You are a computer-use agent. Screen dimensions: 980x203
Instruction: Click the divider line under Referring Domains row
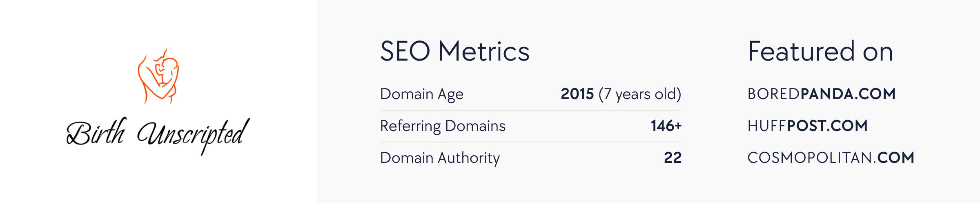pyautogui.click(x=531, y=142)
